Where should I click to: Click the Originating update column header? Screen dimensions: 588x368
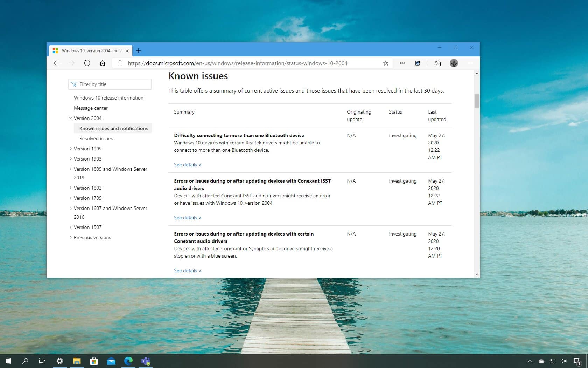click(x=359, y=115)
